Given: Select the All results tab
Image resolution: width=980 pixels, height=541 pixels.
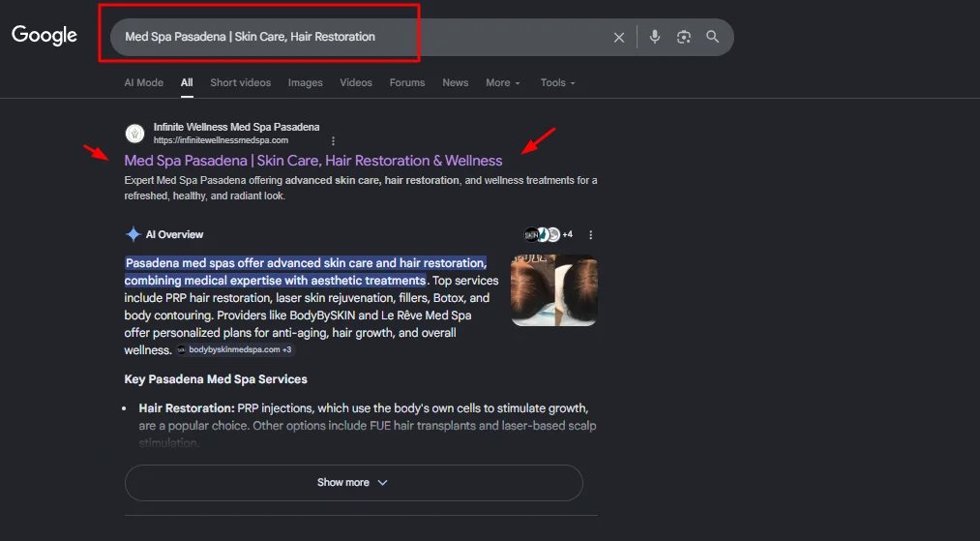Looking at the screenshot, I should click(x=187, y=82).
